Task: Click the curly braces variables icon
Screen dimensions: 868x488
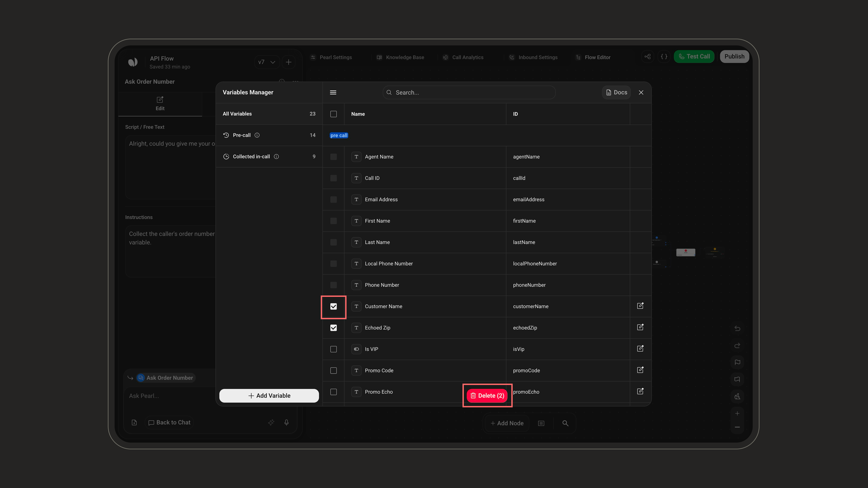Action: coord(664,57)
